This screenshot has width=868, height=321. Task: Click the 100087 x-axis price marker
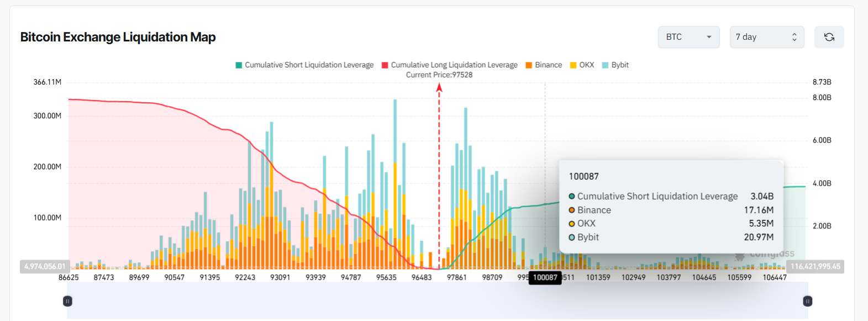[x=545, y=277]
